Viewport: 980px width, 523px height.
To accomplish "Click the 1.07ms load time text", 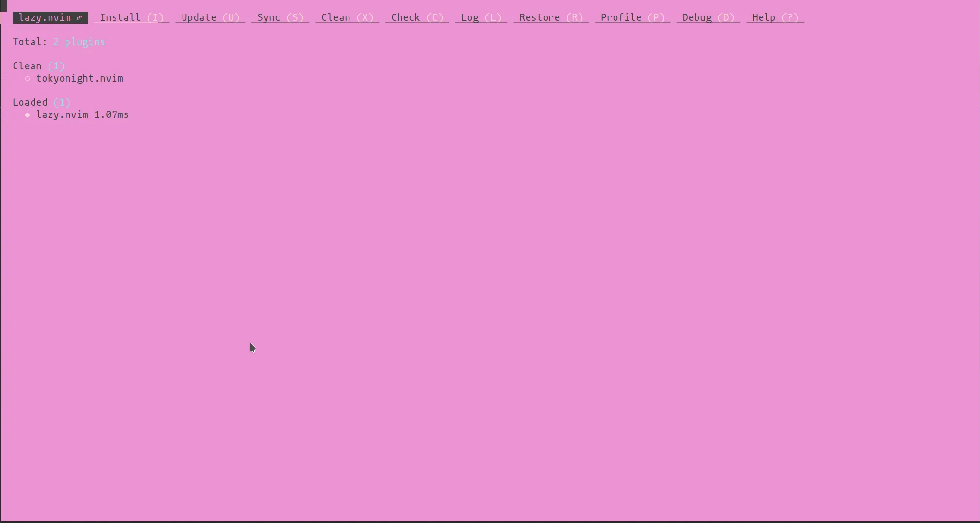I will pyautogui.click(x=111, y=115).
